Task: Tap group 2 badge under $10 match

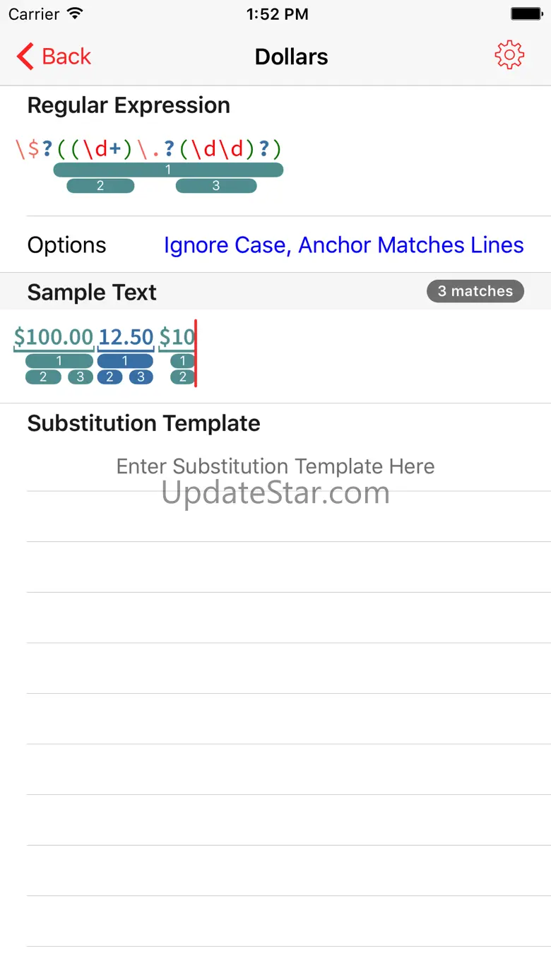Action: (x=182, y=377)
